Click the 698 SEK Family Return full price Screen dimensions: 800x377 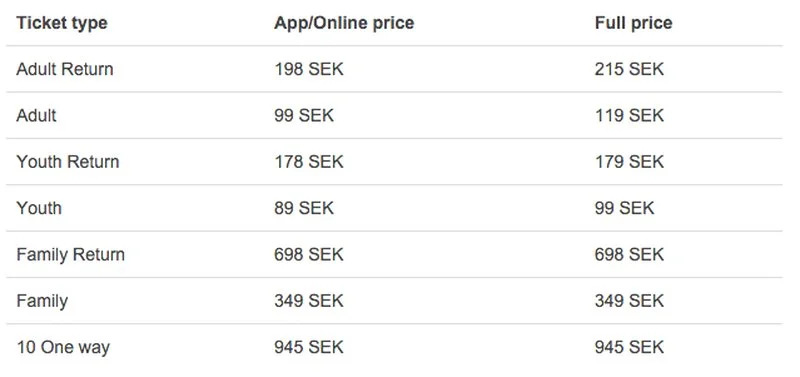point(629,255)
